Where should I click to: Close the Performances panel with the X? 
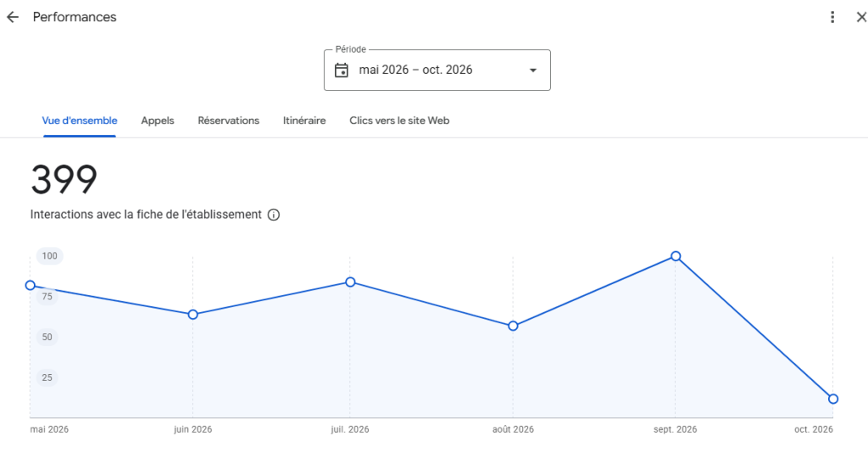(861, 17)
